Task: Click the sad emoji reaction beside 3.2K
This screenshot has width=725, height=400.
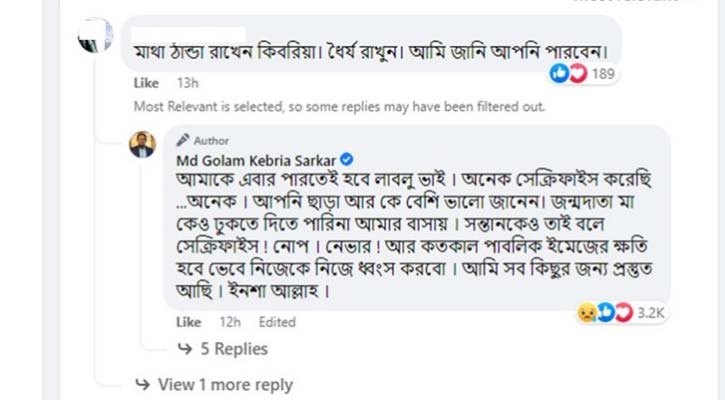Action: tap(586, 314)
